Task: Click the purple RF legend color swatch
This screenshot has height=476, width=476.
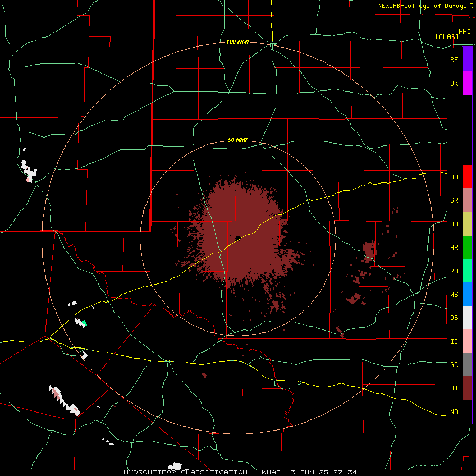Action: (x=467, y=59)
